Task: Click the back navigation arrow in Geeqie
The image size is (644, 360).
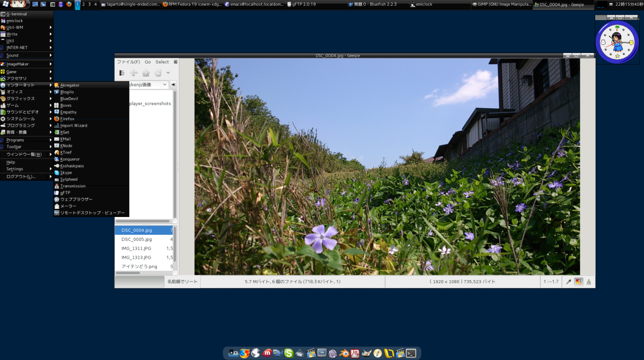Action: pos(133,73)
